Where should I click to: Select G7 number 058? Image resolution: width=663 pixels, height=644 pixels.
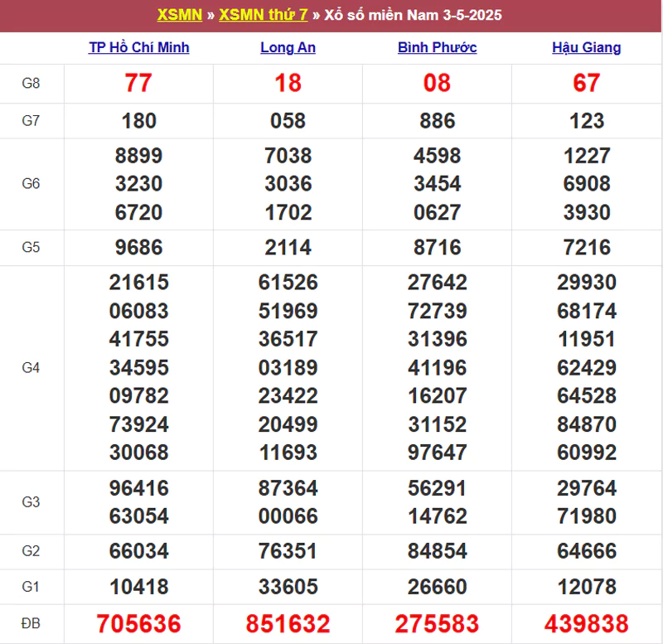(288, 121)
